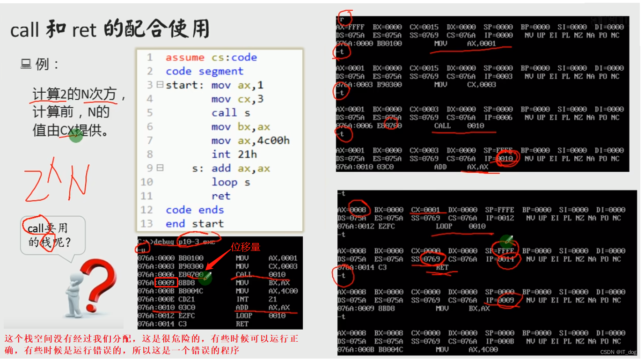The height and width of the screenshot is (360, 644).
Task: Click 'AX=FFFF' in the top-right terminal
Action: coord(350,27)
